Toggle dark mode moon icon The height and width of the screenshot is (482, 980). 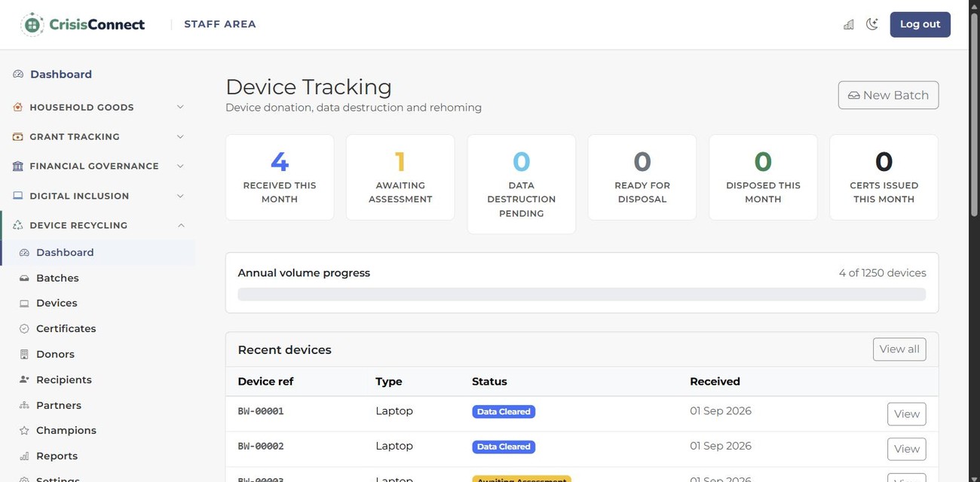(872, 24)
